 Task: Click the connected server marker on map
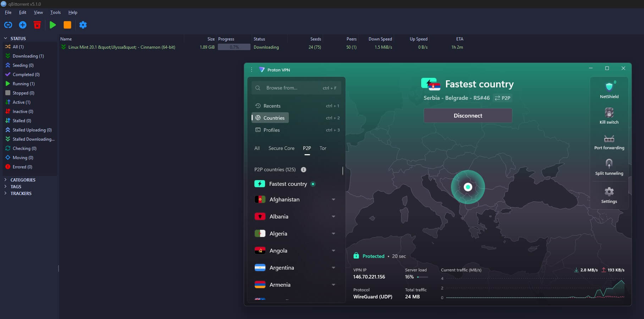(468, 187)
